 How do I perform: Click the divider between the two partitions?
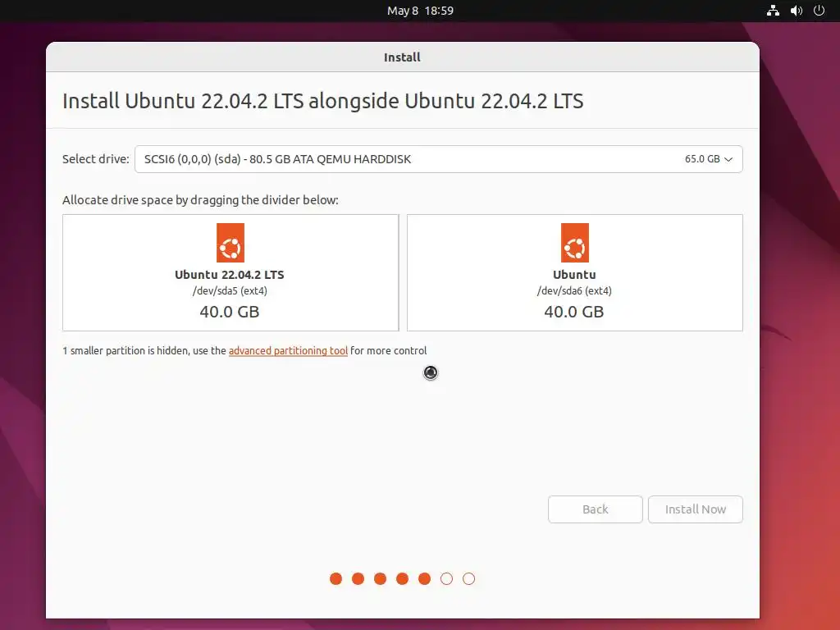point(403,272)
